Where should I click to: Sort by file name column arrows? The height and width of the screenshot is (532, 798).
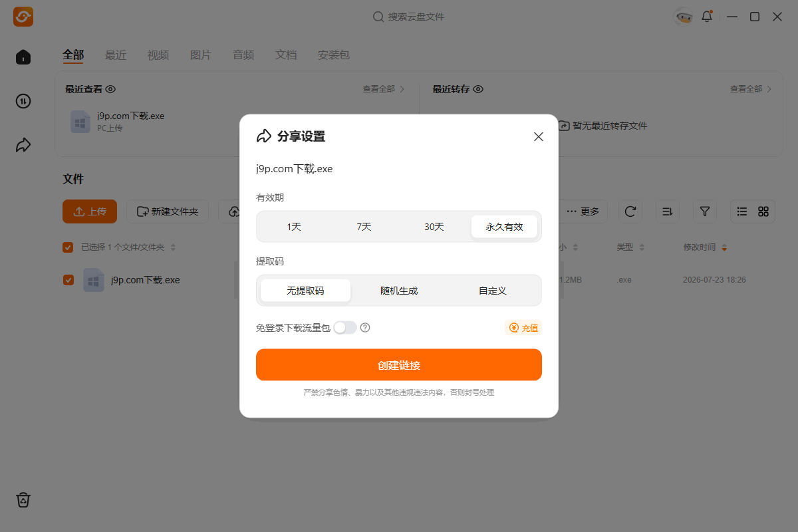coord(173,247)
